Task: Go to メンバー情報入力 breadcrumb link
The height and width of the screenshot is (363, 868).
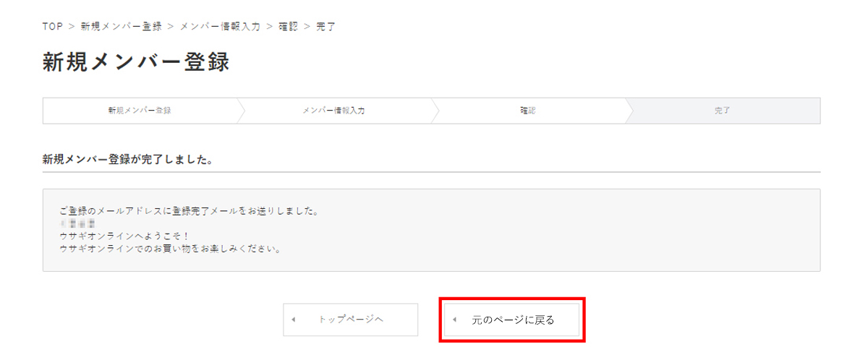Action: [x=220, y=27]
